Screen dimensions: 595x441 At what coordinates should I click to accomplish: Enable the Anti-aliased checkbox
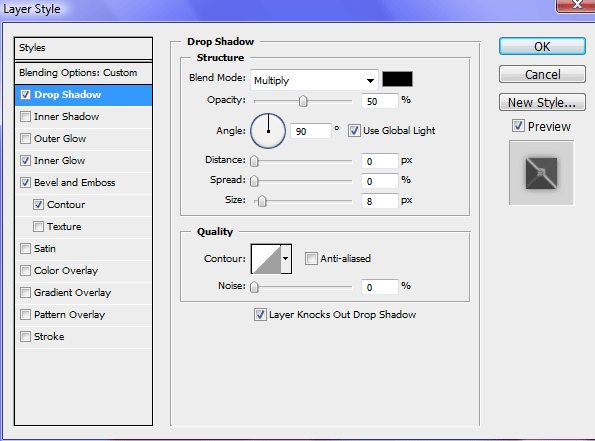point(311,259)
